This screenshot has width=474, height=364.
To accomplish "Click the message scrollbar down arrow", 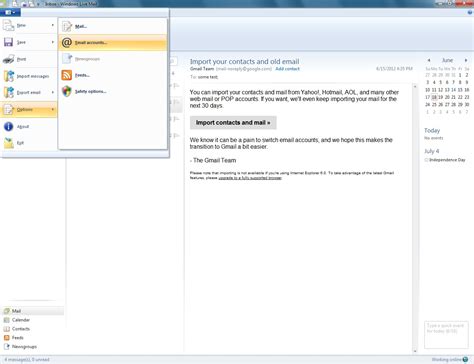I will pos(415,351).
